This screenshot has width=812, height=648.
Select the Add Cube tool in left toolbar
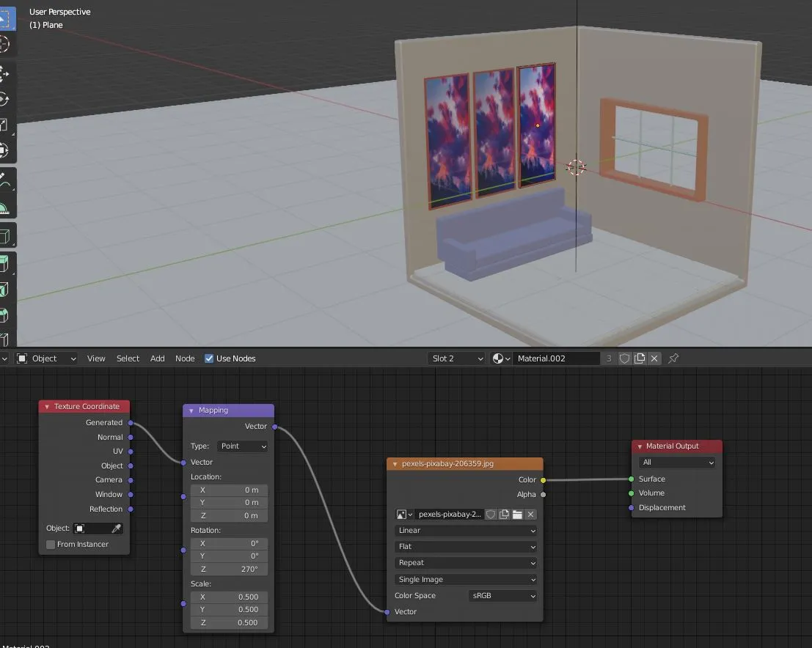point(5,237)
